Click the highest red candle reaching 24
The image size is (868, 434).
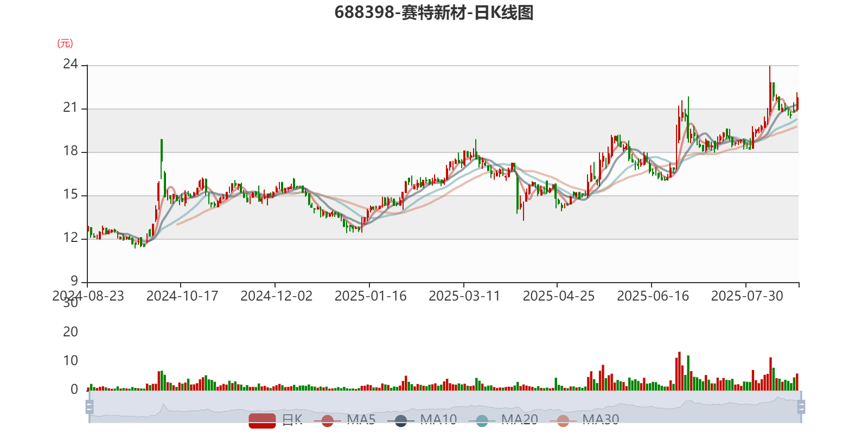769,91
